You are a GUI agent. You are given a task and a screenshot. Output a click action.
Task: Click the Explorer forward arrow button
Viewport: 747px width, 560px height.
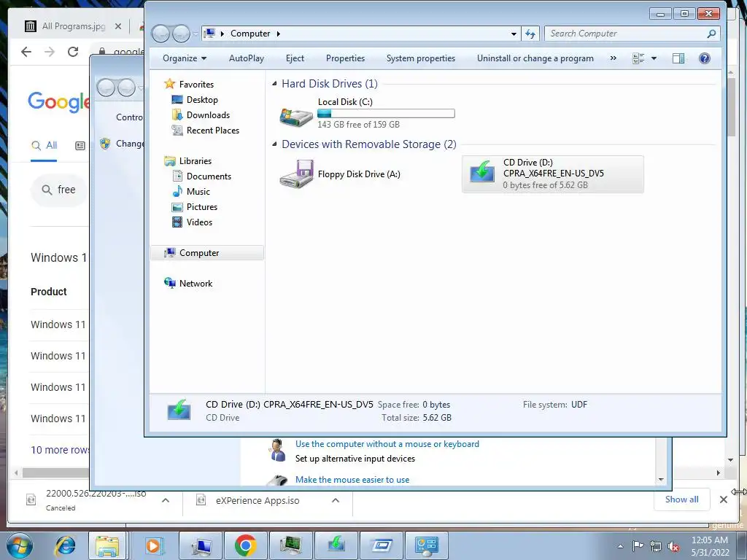click(x=181, y=34)
